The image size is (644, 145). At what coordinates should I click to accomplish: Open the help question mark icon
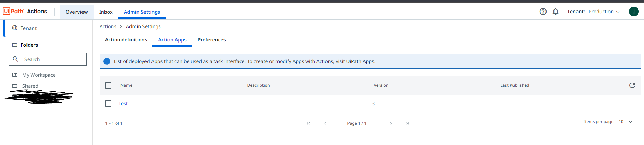(x=543, y=12)
